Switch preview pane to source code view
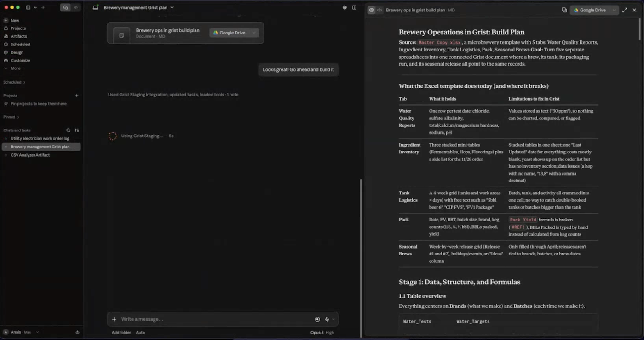 click(x=379, y=10)
